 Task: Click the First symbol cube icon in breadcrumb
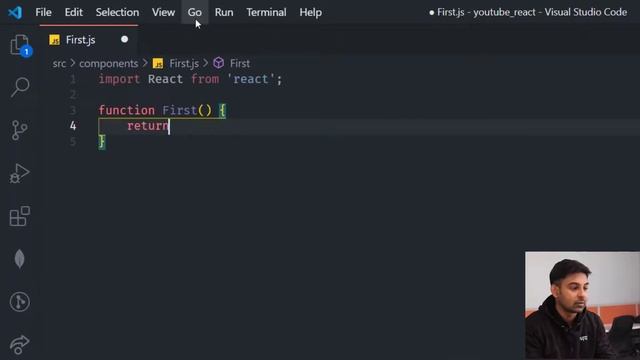pyautogui.click(x=219, y=63)
